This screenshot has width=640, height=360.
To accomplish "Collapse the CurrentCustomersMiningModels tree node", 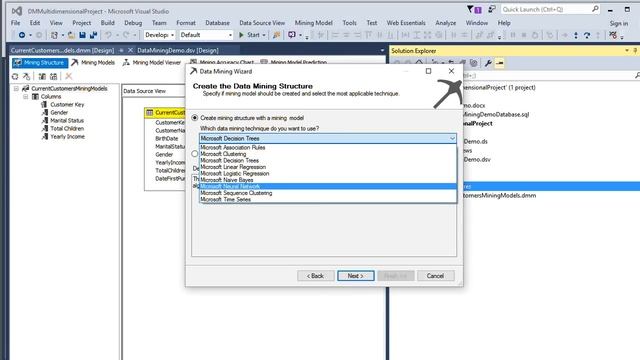I will 16,89.
